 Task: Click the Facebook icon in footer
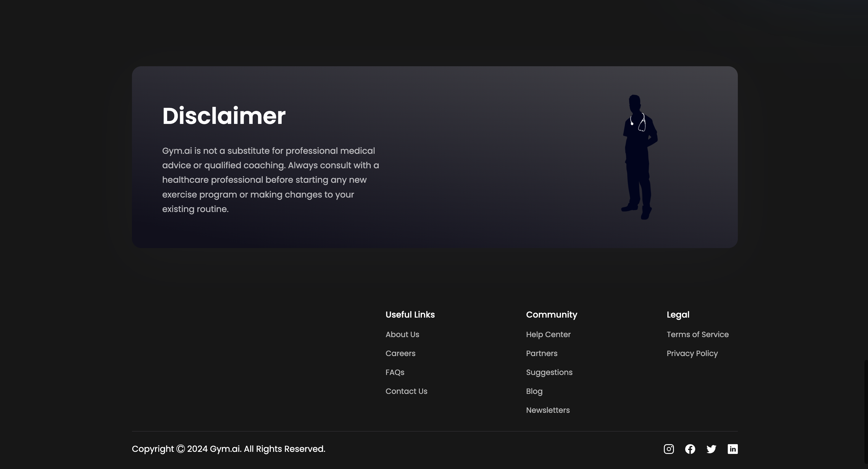point(690,449)
